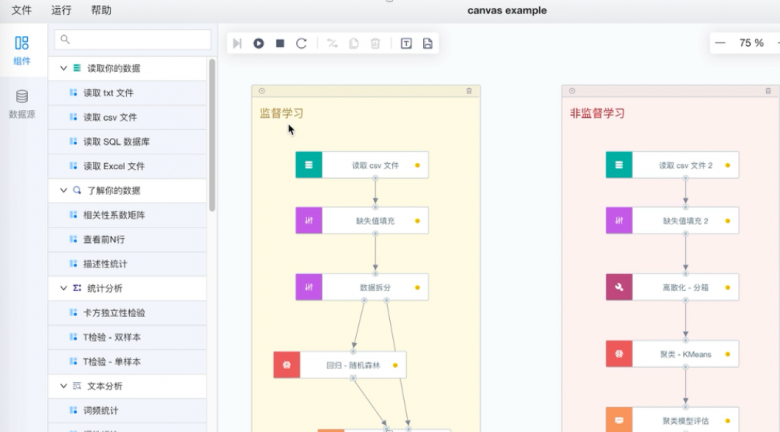The width and height of the screenshot is (780, 432).
Task: Open the 运行 menu
Action: 61,10
